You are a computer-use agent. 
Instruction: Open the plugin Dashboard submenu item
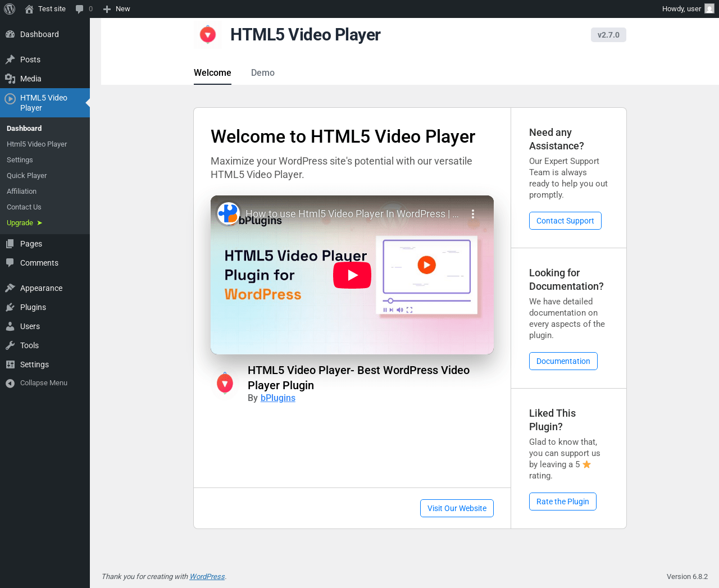tap(24, 129)
